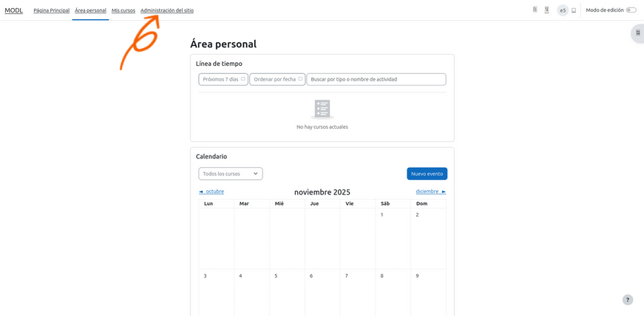Click the question mark help button
The image size is (644, 316).
627,300
